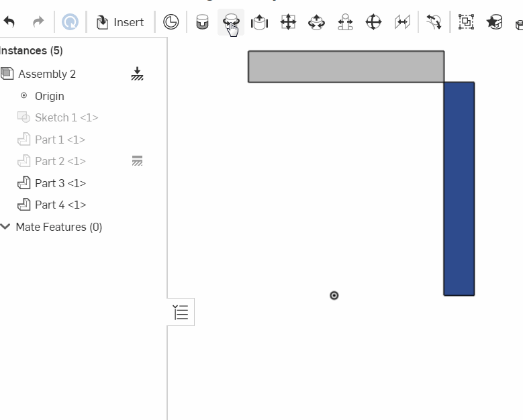Select Part 1 <1> in the list

[60, 140]
